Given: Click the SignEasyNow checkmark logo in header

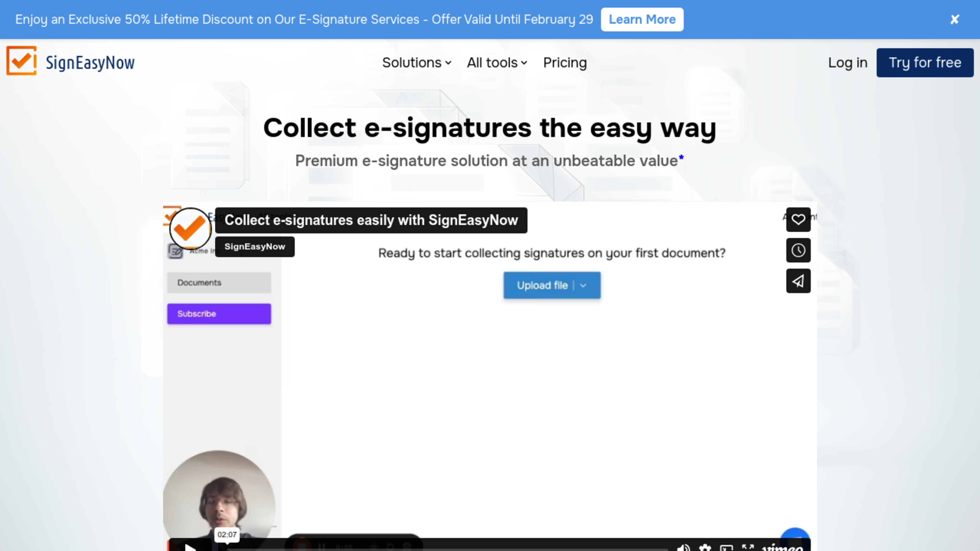Looking at the screenshot, I should (22, 61).
